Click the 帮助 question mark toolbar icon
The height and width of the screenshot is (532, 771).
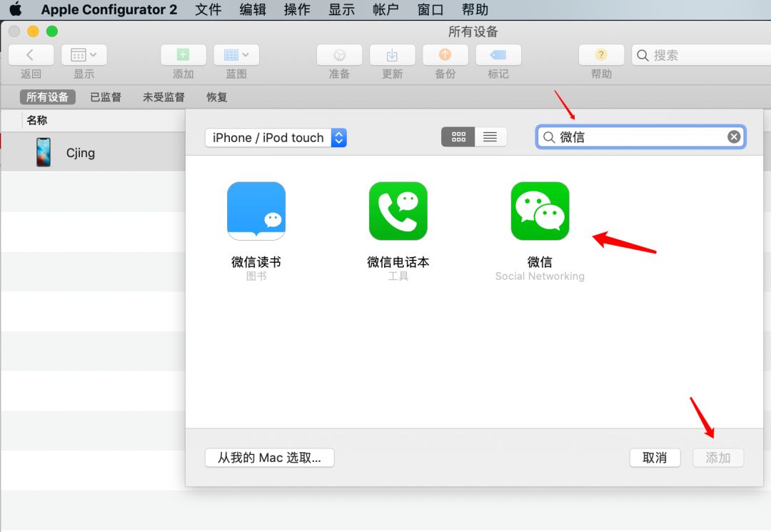click(x=601, y=54)
